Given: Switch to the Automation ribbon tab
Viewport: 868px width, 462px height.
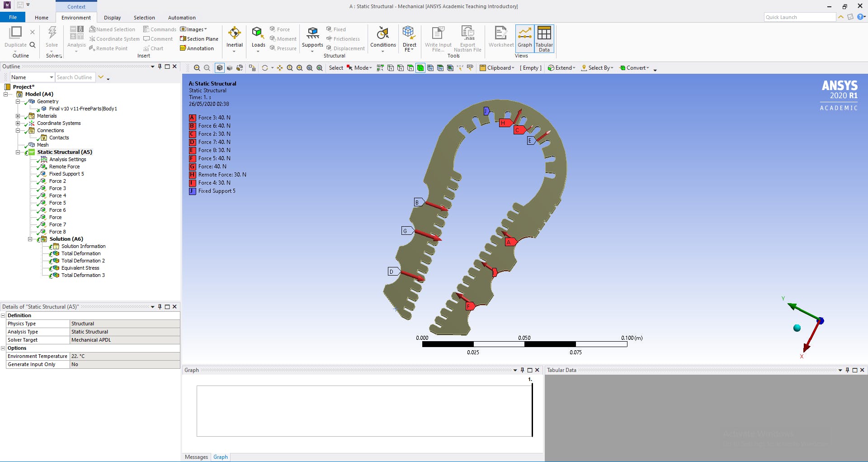Looking at the screenshot, I should coord(182,18).
